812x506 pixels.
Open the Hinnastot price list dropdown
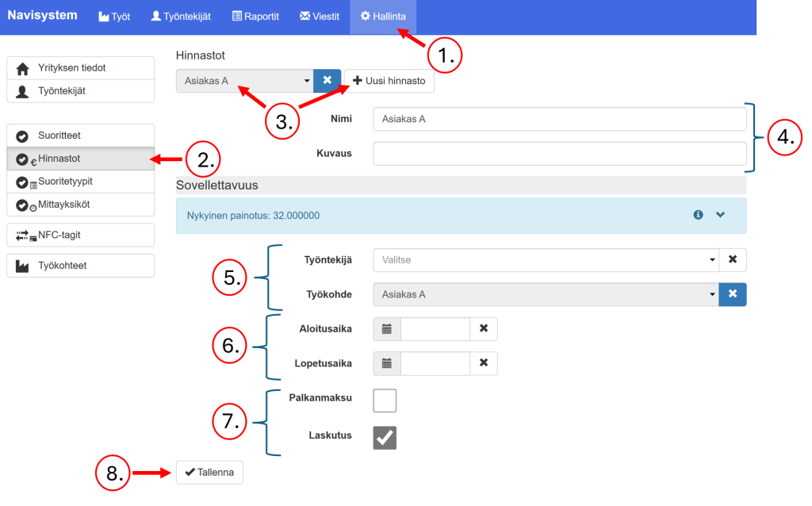coord(244,81)
